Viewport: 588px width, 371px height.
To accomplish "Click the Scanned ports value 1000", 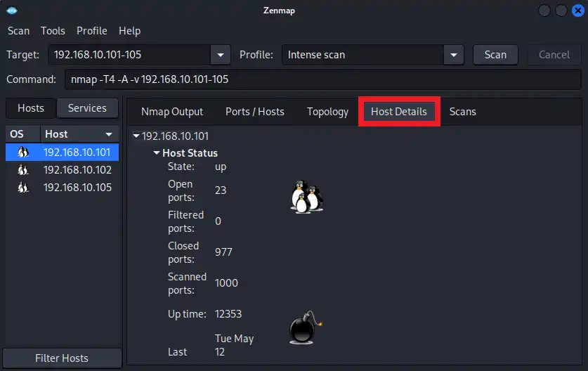I will 226,283.
